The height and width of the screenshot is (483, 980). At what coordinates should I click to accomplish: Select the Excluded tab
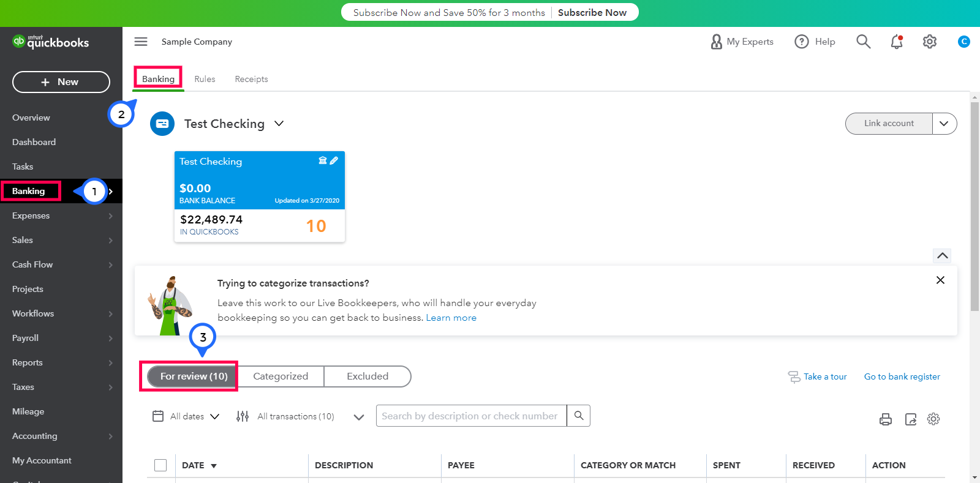[367, 376]
